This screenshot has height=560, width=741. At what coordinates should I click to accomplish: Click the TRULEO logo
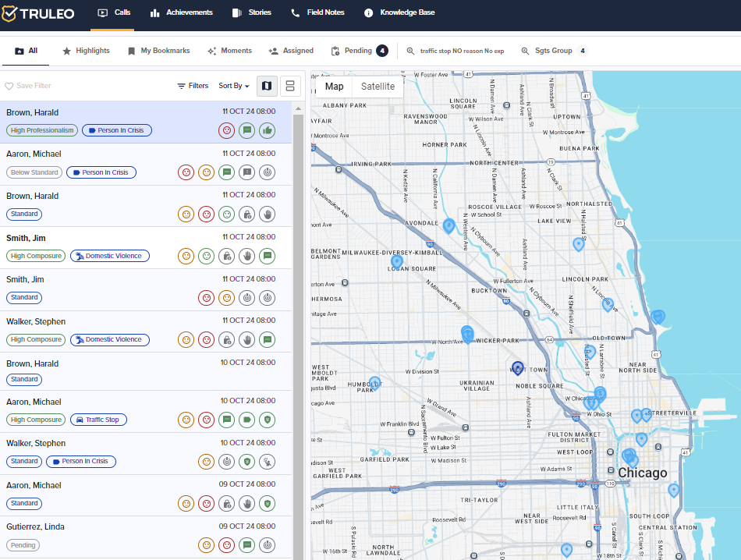pos(38,14)
